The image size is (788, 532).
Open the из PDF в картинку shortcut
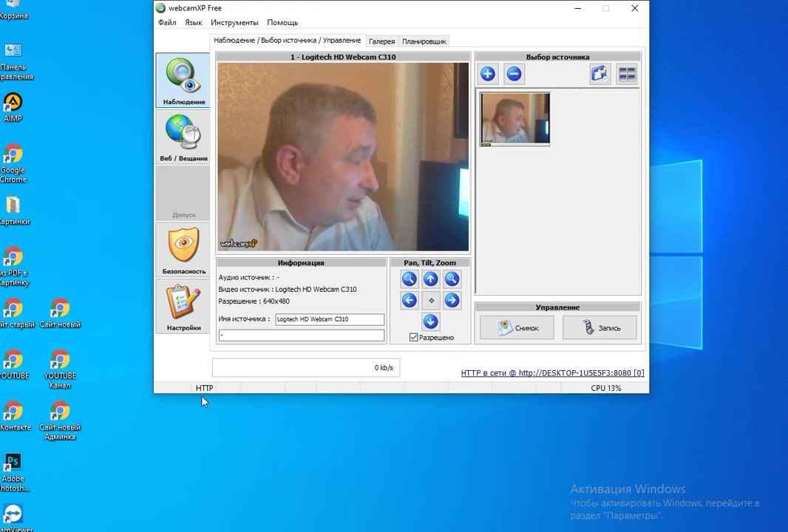pyautogui.click(x=13, y=267)
